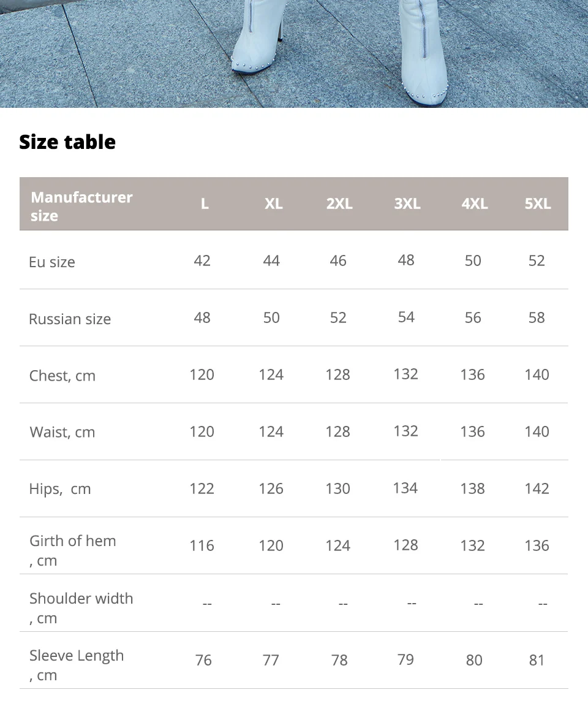588x706 pixels.
Task: Click the product photo of white boots
Action: [294, 53]
